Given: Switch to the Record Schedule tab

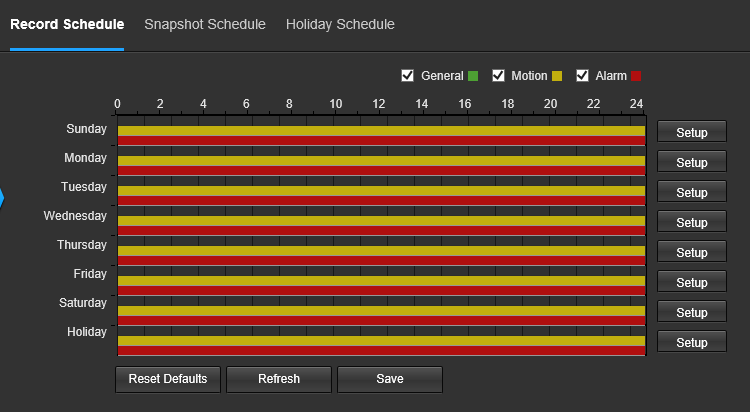Looking at the screenshot, I should pos(67,24).
